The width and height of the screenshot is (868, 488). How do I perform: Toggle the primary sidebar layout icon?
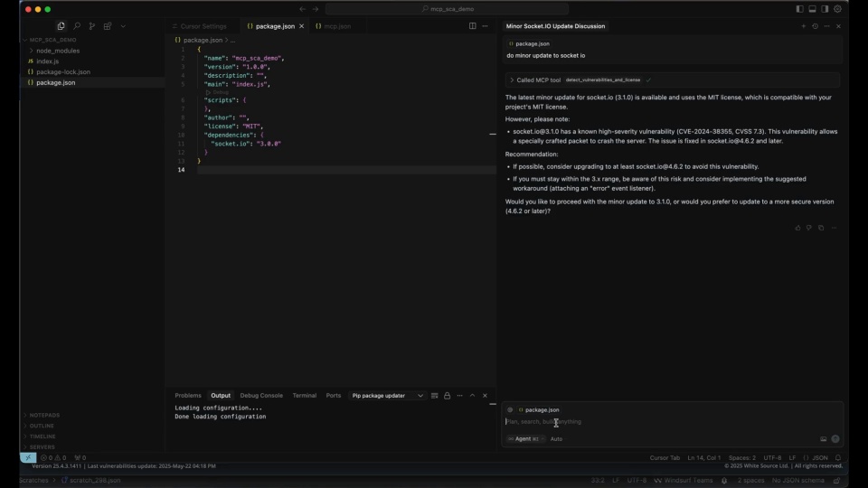pos(799,9)
